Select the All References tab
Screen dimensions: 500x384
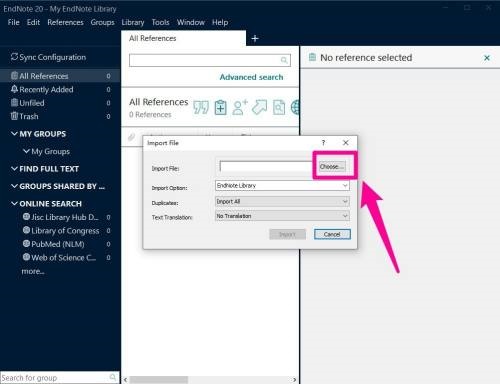[x=183, y=38]
